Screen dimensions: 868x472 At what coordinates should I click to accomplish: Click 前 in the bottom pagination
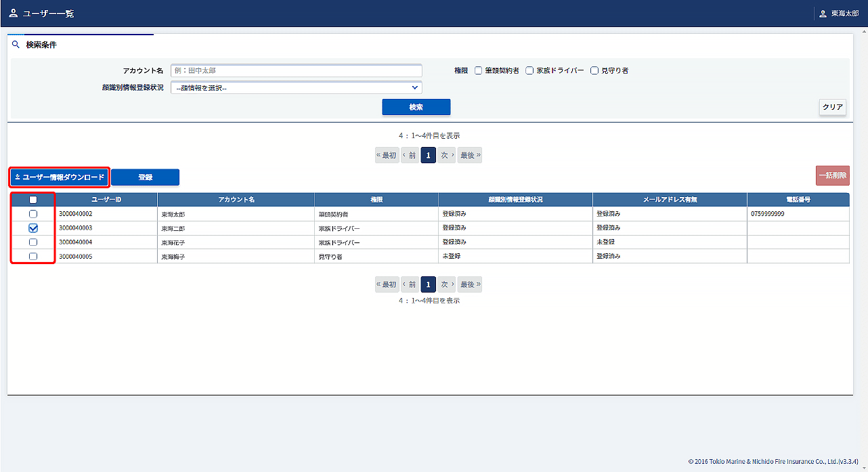410,284
